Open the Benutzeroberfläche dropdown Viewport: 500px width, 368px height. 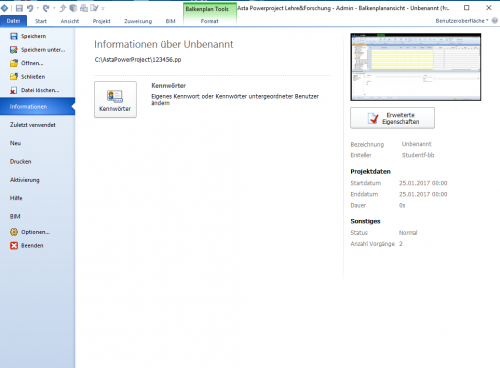(462, 21)
